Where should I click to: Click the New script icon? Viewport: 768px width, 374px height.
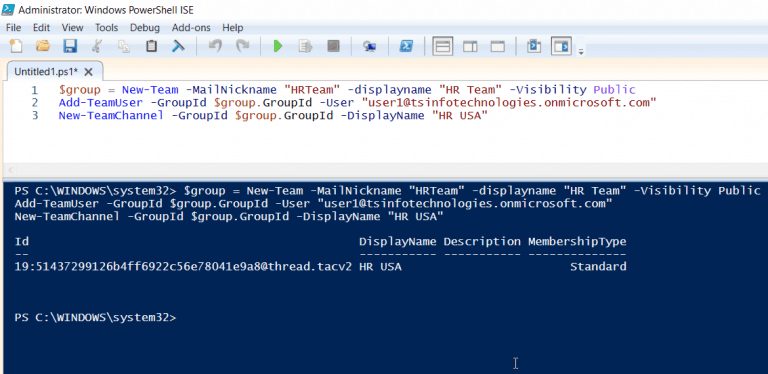[x=16, y=47]
